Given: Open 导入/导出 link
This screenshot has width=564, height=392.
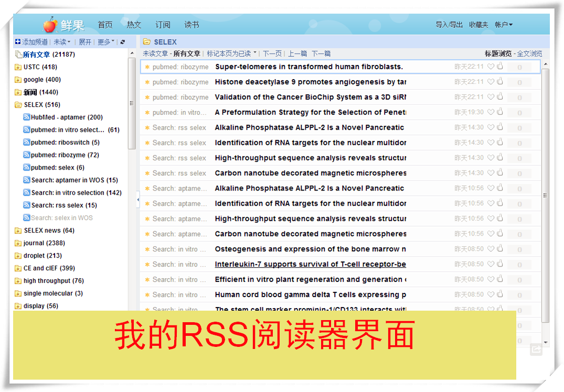Looking at the screenshot, I should [449, 25].
